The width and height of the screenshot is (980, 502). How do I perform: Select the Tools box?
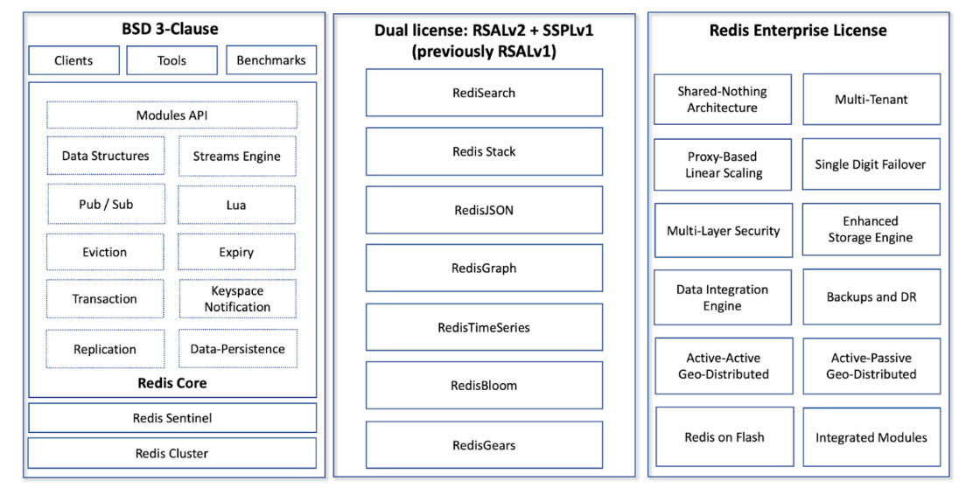(x=171, y=60)
